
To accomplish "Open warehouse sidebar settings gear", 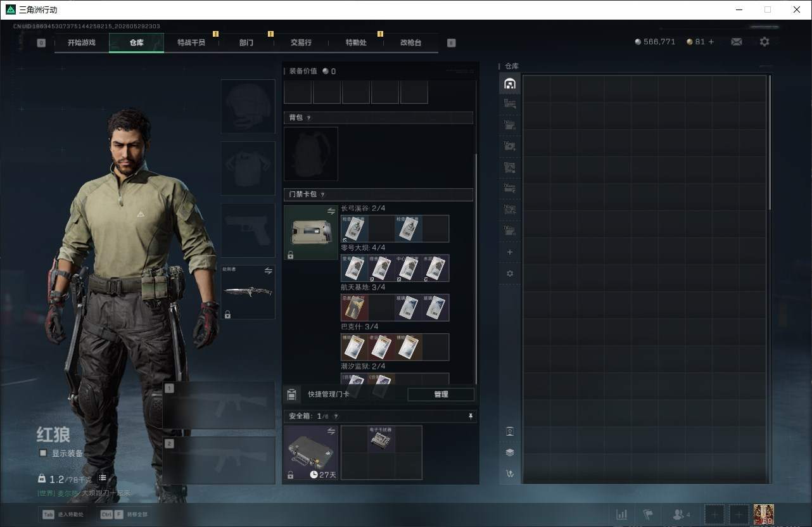I will click(x=510, y=274).
